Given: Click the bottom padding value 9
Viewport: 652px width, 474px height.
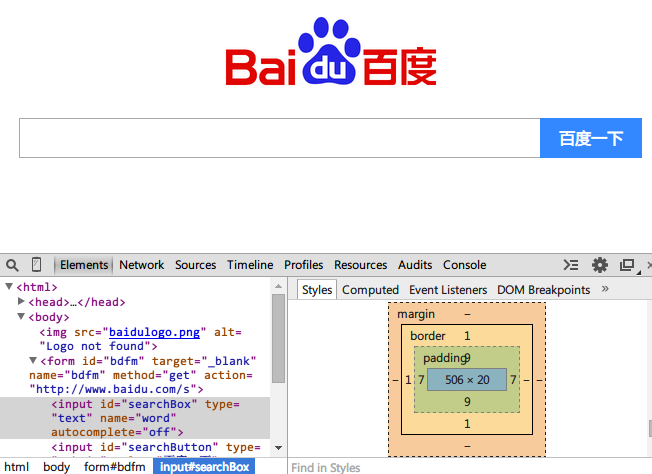Looking at the screenshot, I should 467,402.
